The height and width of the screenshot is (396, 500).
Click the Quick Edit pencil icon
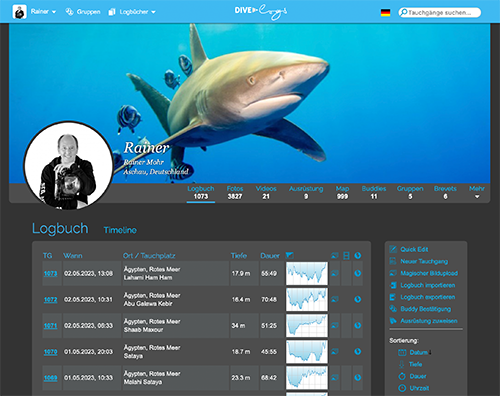pos(393,249)
